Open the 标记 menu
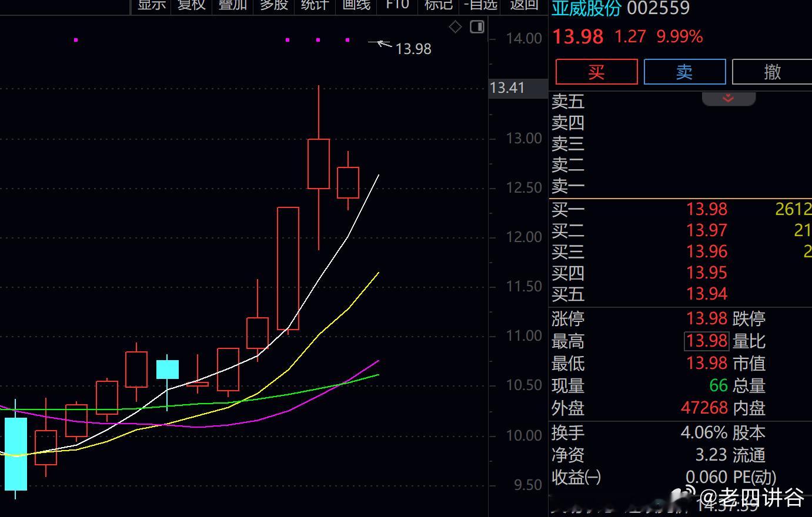The height and width of the screenshot is (517, 812). [439, 5]
